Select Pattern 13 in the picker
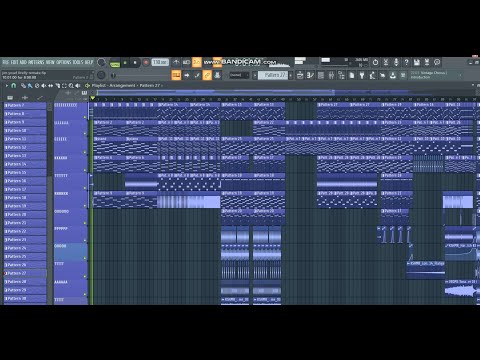 coord(25,156)
